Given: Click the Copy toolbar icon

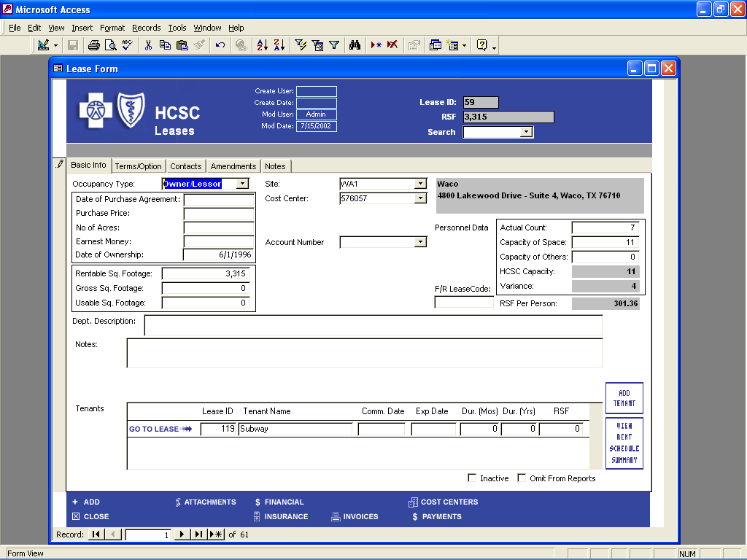Looking at the screenshot, I should tap(165, 45).
